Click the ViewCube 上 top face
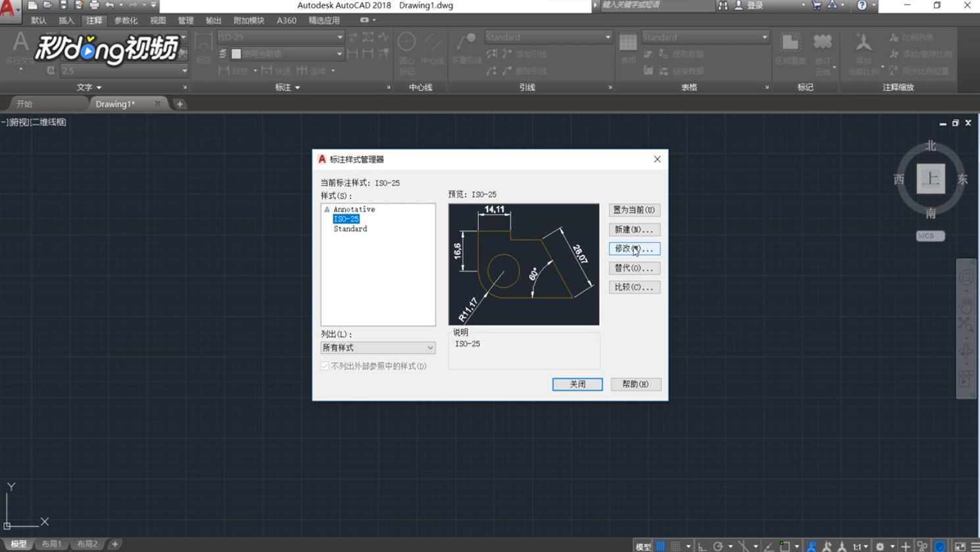Viewport: 980px width, 552px height. (x=931, y=178)
